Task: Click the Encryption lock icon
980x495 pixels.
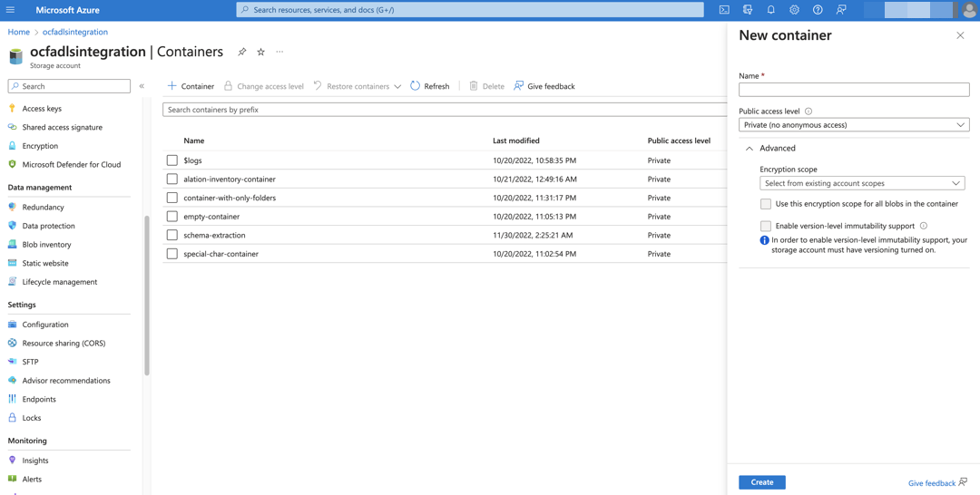Action: (12, 145)
